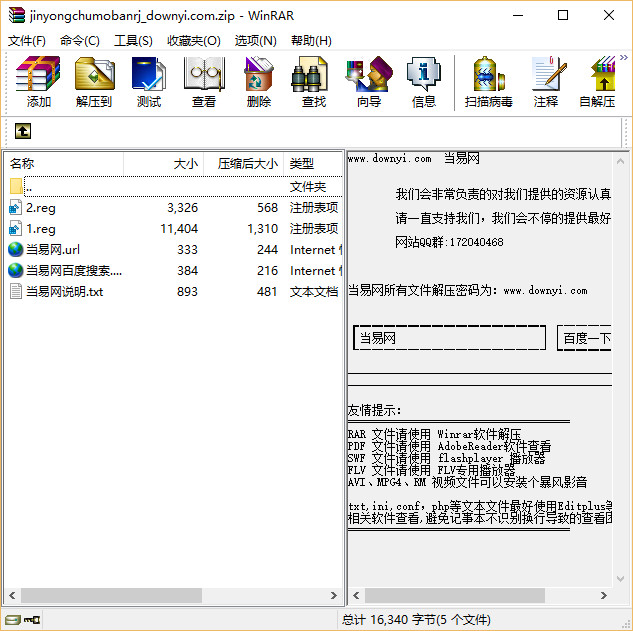This screenshot has width=633, height=631.
Task: Sort by 压缩后大小 column header
Action: coord(243,164)
